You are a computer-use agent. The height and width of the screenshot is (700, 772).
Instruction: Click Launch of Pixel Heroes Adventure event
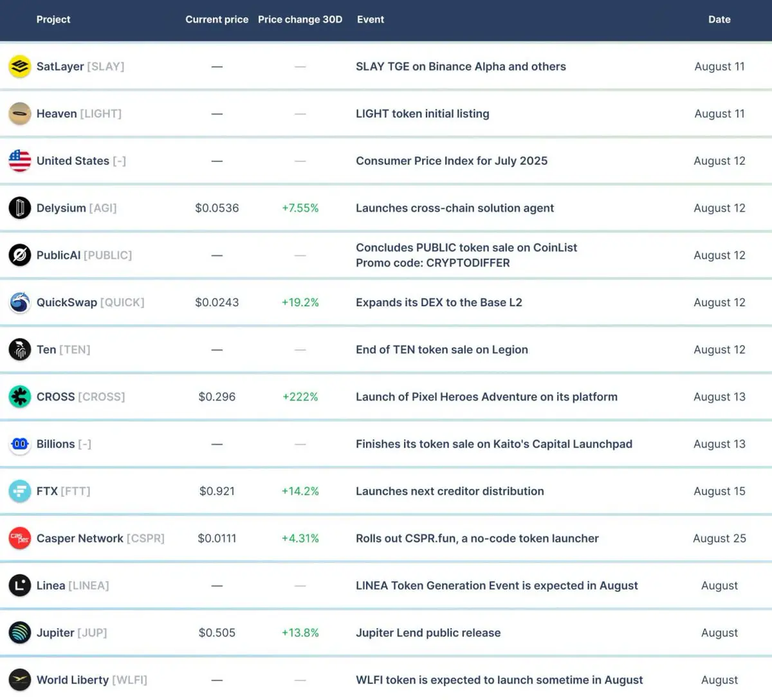click(x=486, y=397)
